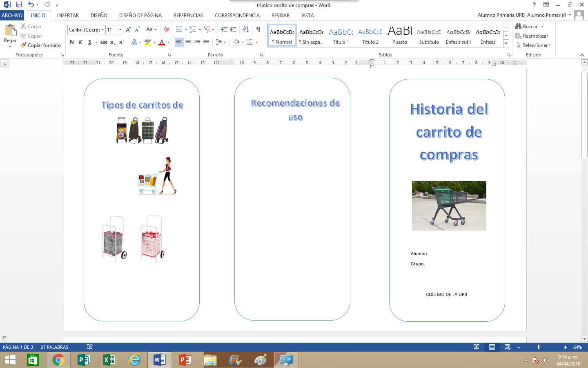The image size is (588, 368).
Task: Expand the highlight color dropdown arrow
Action: (154, 42)
